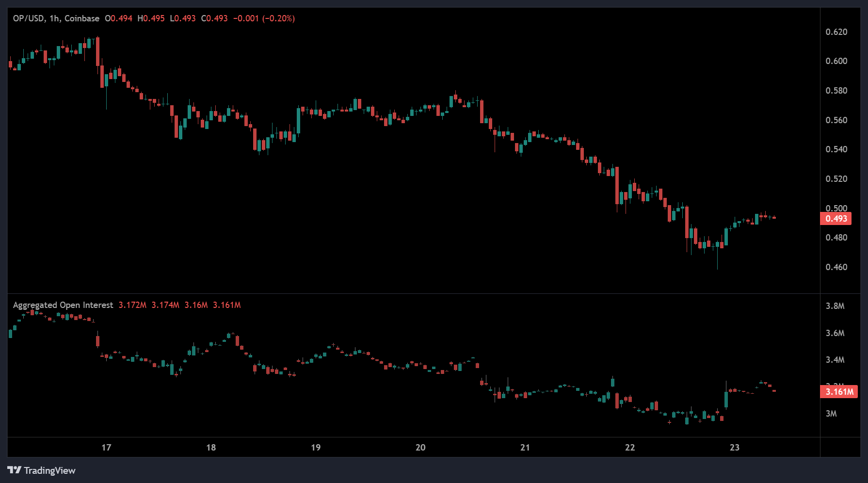
Task: Select date 23 on the time axis
Action: coord(735,447)
